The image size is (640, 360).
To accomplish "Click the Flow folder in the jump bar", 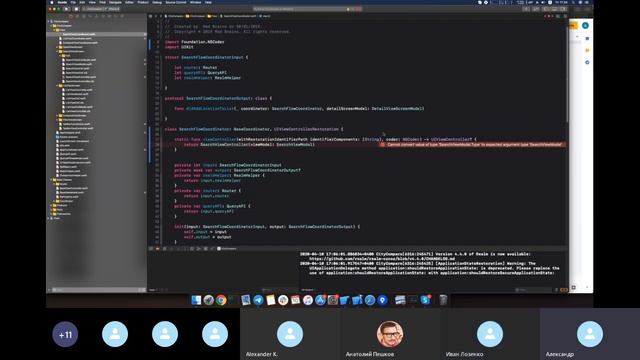I will click(x=212, y=16).
